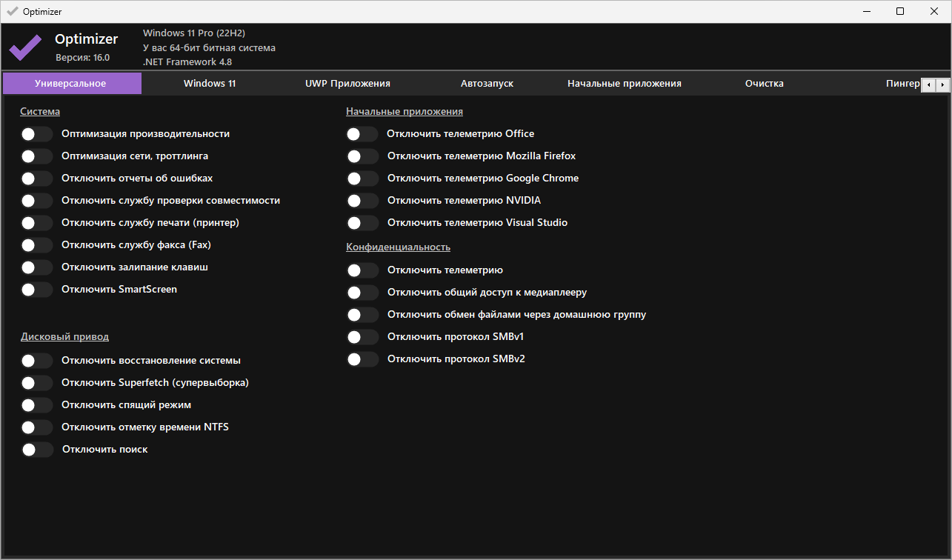This screenshot has height=560, width=952.
Task: Toggle Отключить Superfetch (супервыборка) switch
Action: pyautogui.click(x=36, y=383)
